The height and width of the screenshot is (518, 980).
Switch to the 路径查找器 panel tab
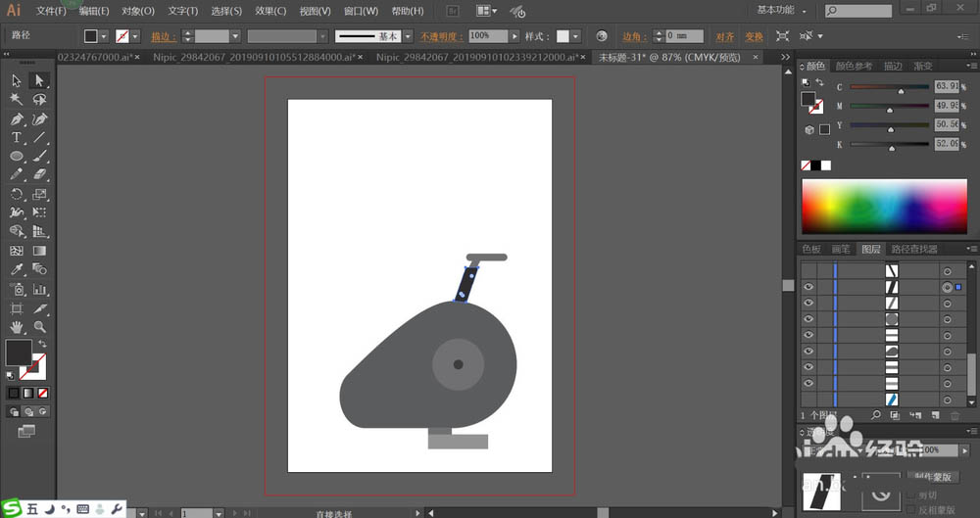pos(914,249)
